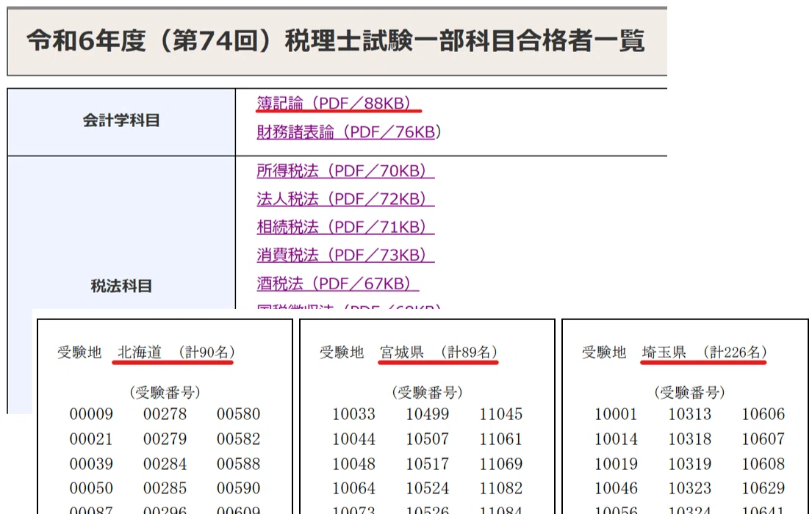Select exam number 10014
This screenshot has width=812, height=514.
click(x=616, y=439)
